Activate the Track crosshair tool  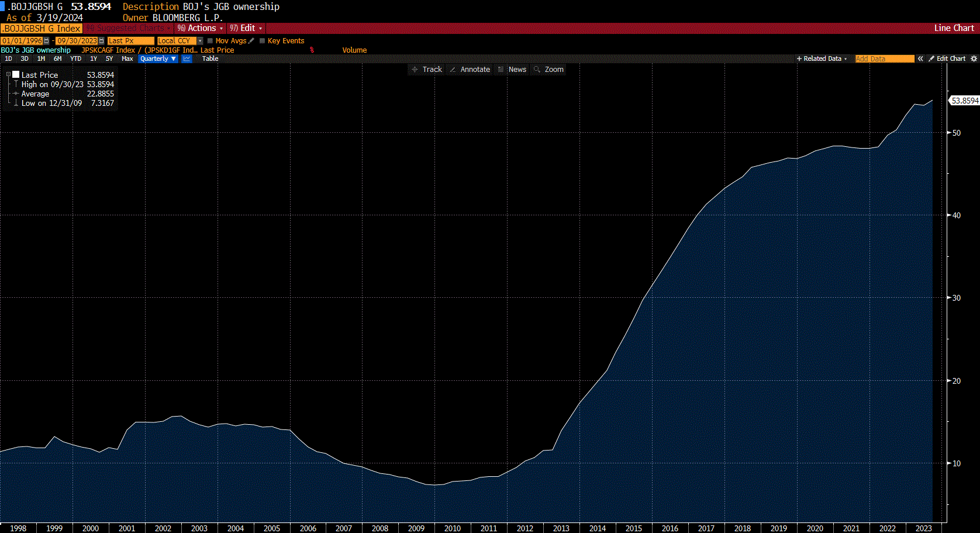427,70
